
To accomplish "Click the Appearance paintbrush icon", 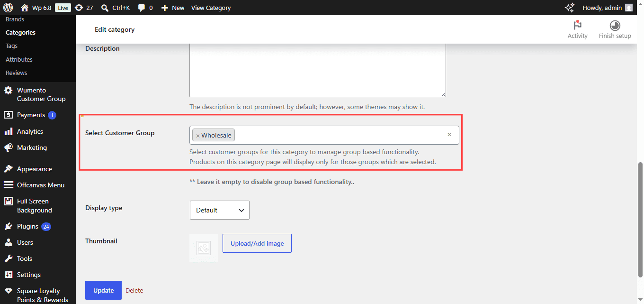I will click(8, 169).
